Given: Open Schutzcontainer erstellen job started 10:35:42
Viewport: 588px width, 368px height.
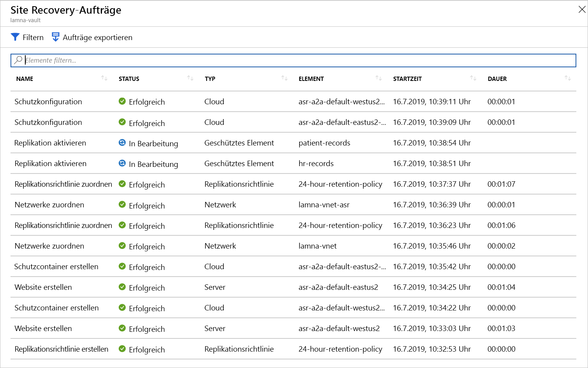Looking at the screenshot, I should pyautogui.click(x=56, y=266).
